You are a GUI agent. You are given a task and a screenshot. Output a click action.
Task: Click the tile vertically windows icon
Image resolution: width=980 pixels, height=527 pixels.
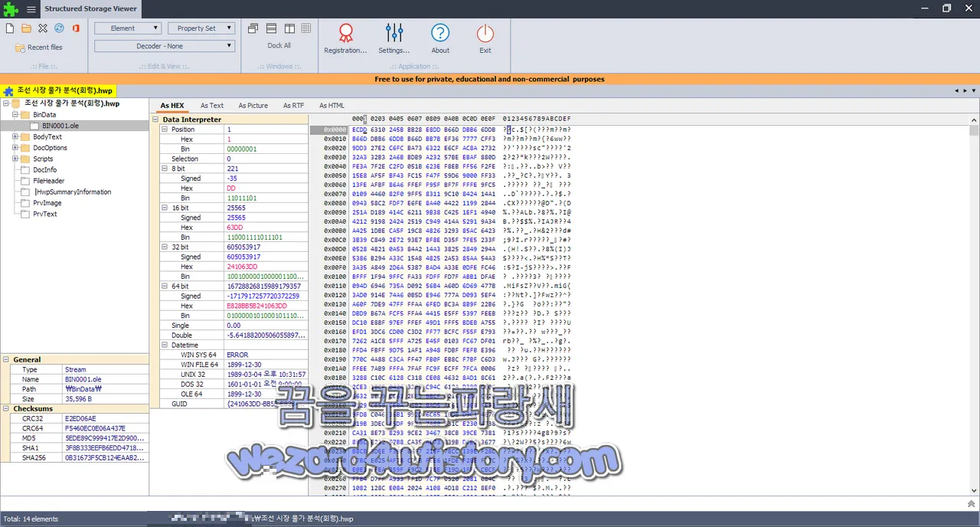tap(289, 28)
